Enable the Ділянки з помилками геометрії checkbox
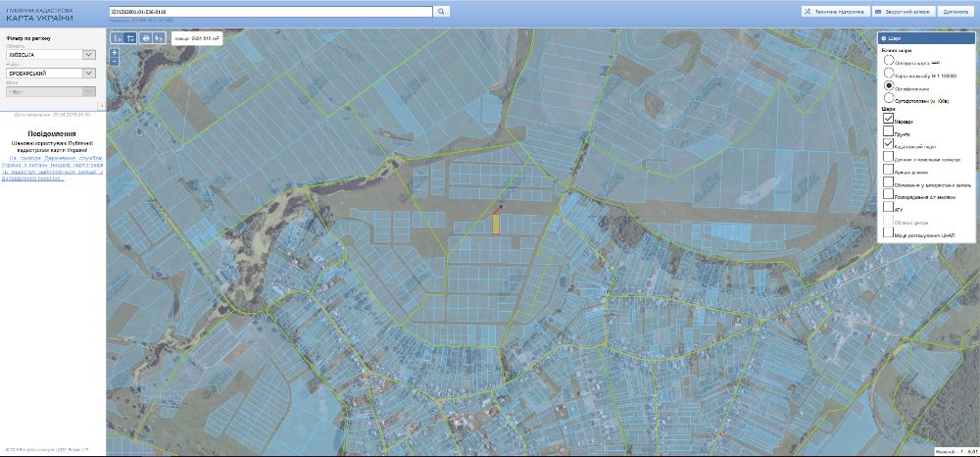This screenshot has width=980, height=457. tap(888, 156)
